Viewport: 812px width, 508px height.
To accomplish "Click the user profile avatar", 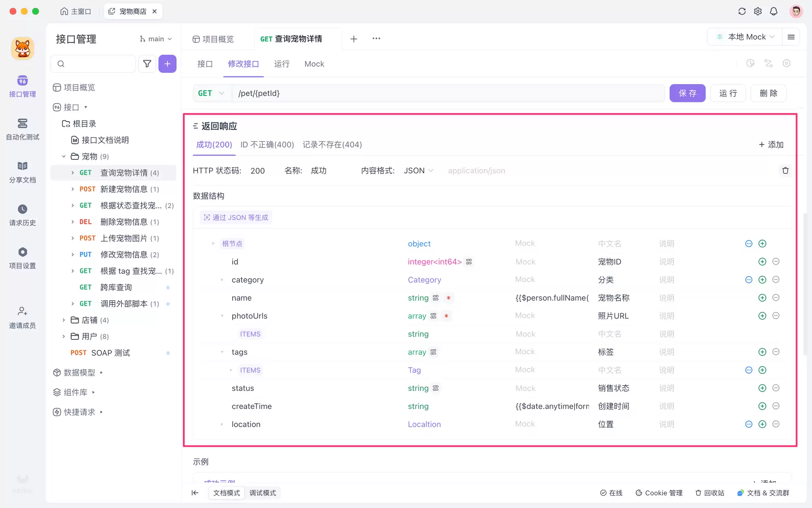I will 796,11.
